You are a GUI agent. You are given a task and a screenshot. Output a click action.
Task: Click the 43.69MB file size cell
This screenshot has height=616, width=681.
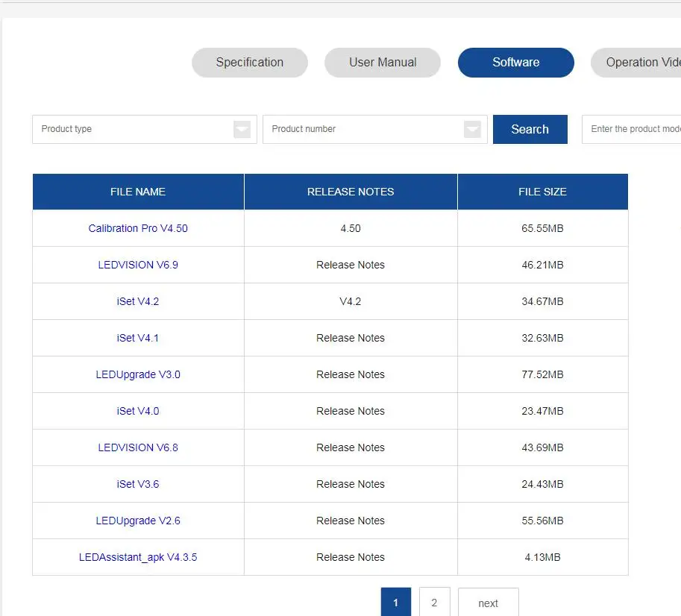click(542, 447)
